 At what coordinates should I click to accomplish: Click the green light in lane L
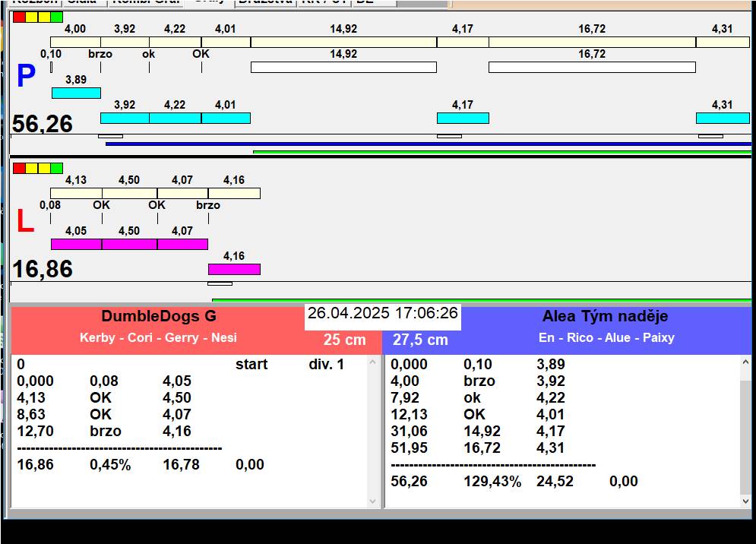pyautogui.click(x=56, y=168)
